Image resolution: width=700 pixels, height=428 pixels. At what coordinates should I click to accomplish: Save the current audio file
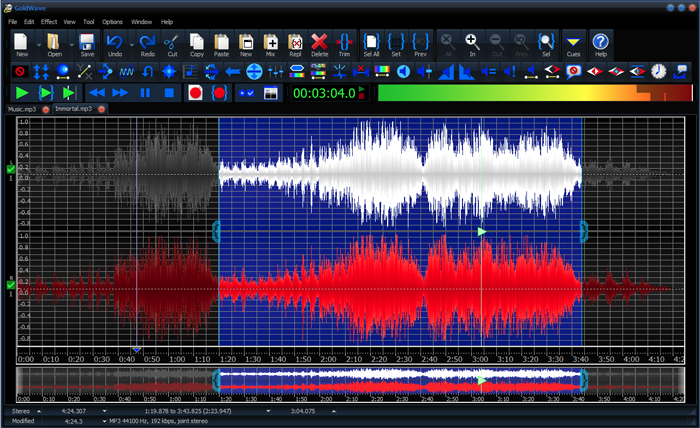pos(87,45)
